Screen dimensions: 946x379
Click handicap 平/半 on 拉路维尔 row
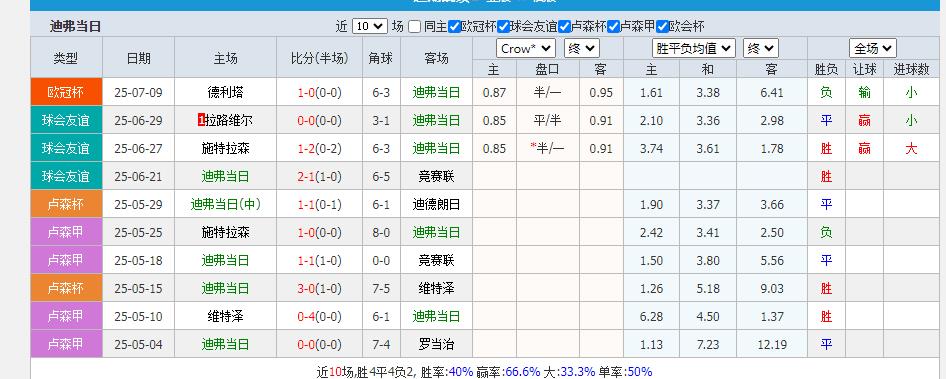(x=547, y=121)
